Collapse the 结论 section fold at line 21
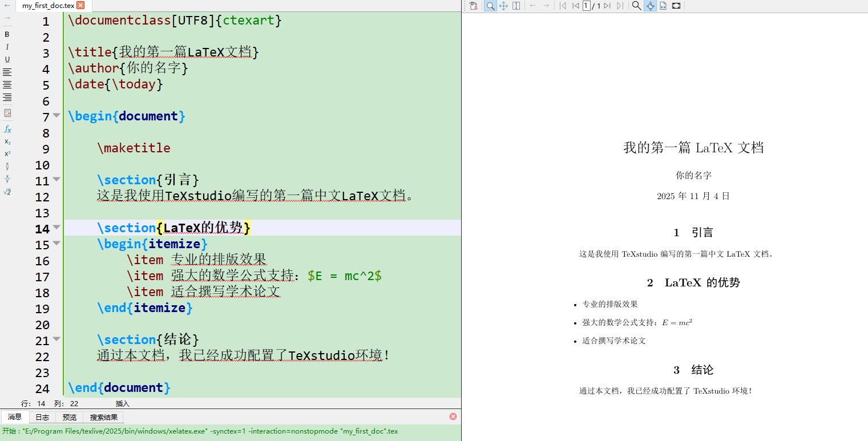The image size is (868, 441). [56, 339]
